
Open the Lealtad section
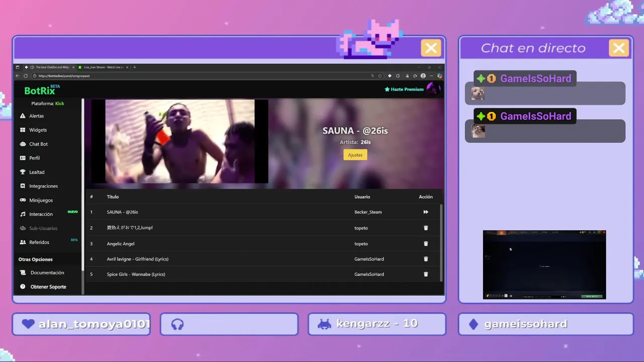(x=37, y=172)
